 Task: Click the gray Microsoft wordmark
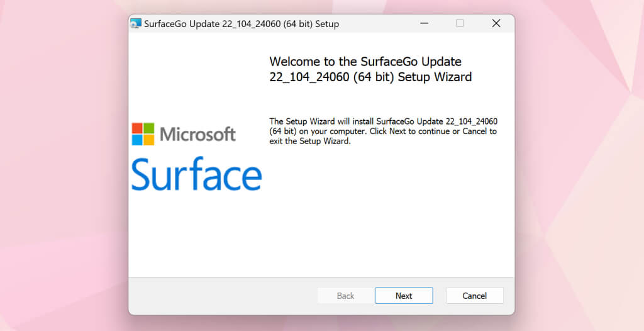coord(197,134)
